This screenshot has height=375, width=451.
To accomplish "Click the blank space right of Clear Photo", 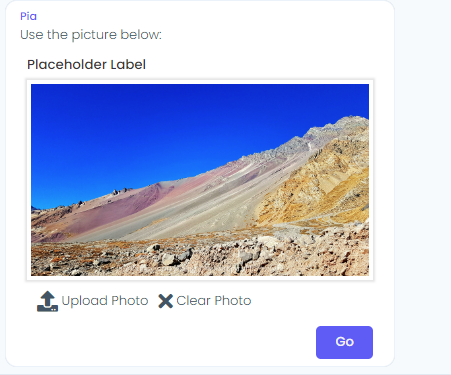I will [312, 301].
